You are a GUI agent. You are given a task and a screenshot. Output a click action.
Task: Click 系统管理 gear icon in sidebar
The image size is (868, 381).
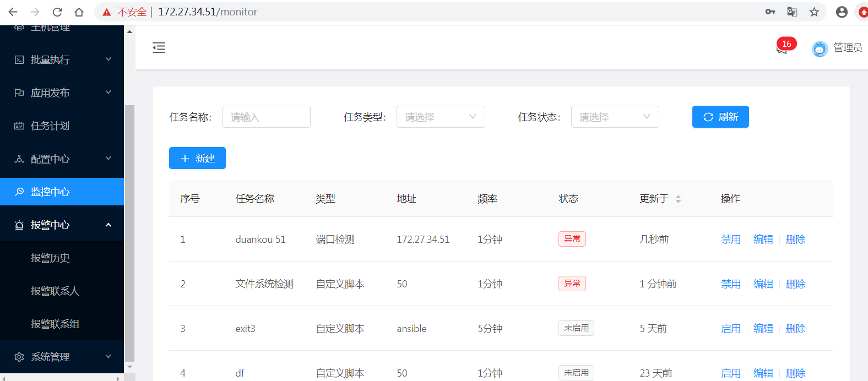click(x=19, y=357)
